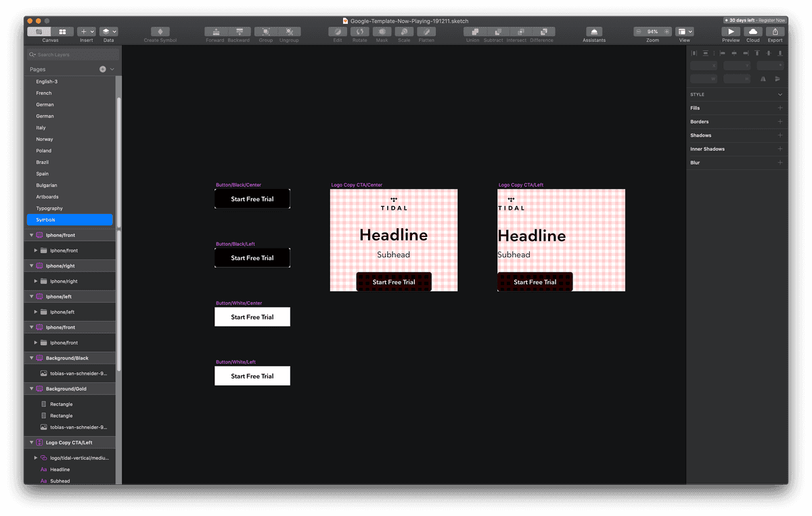Click the Forward arrange icon
Viewport: 812px width, 516px height.
click(216, 32)
